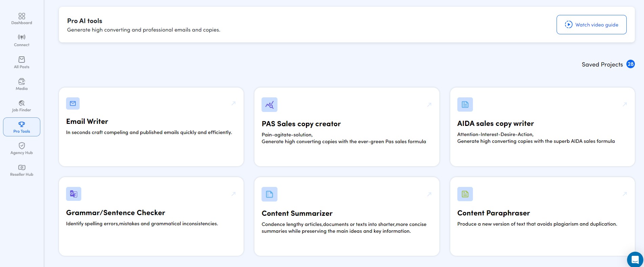Viewport: 644px width, 267px height.
Task: Click the Content Summarizer page icon
Action: coord(269,194)
